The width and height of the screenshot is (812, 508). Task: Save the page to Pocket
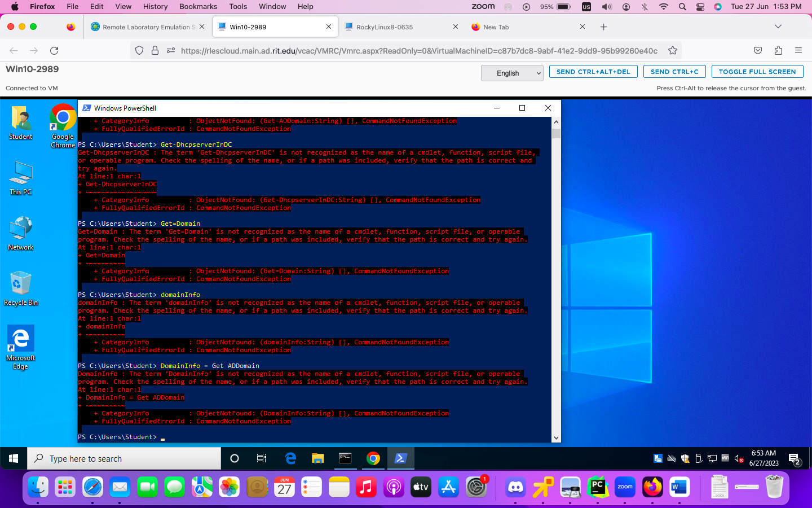point(758,51)
